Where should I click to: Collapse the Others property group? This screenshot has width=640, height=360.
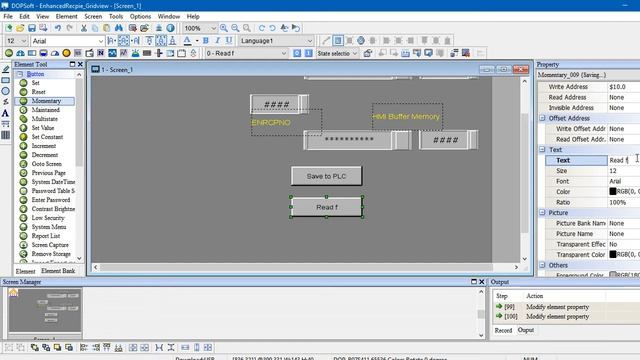pyautogui.click(x=542, y=265)
